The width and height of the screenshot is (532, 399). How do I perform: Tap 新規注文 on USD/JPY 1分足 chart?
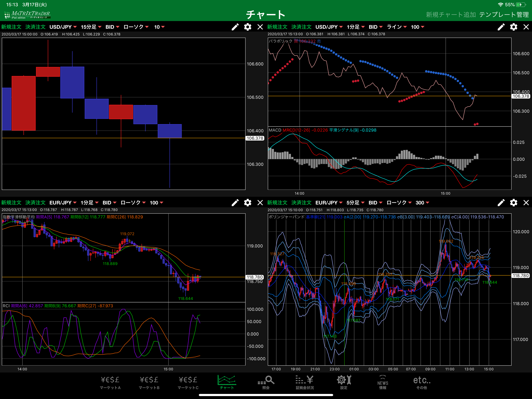[277, 27]
